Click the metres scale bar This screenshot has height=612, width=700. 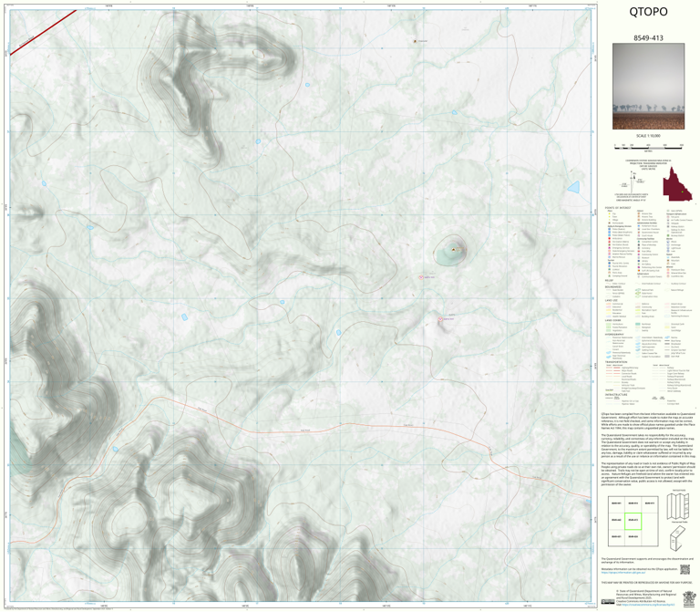pyautogui.click(x=649, y=146)
